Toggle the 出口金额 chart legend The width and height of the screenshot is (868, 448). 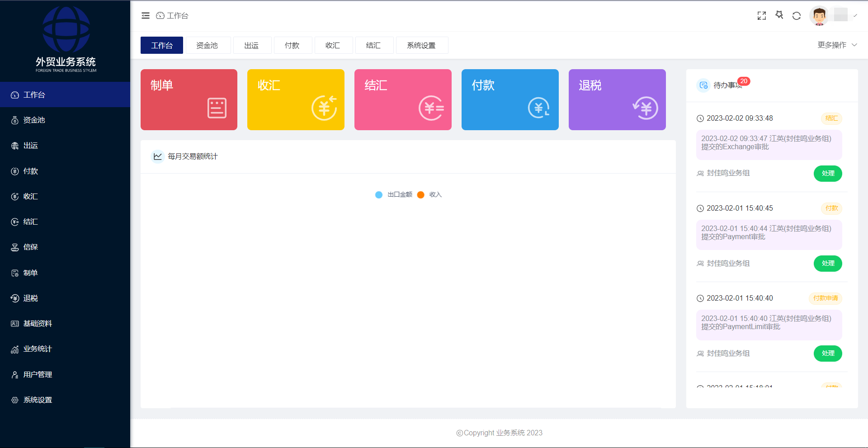click(x=394, y=194)
